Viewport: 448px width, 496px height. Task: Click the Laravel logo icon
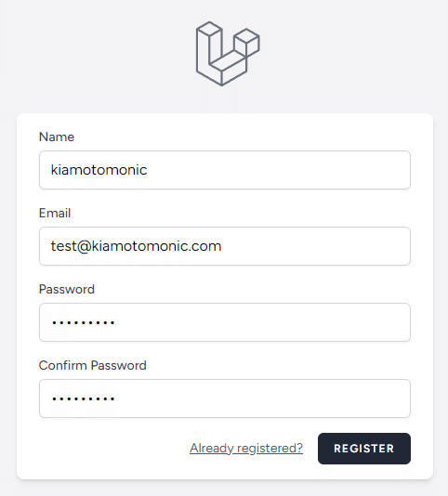[228, 54]
